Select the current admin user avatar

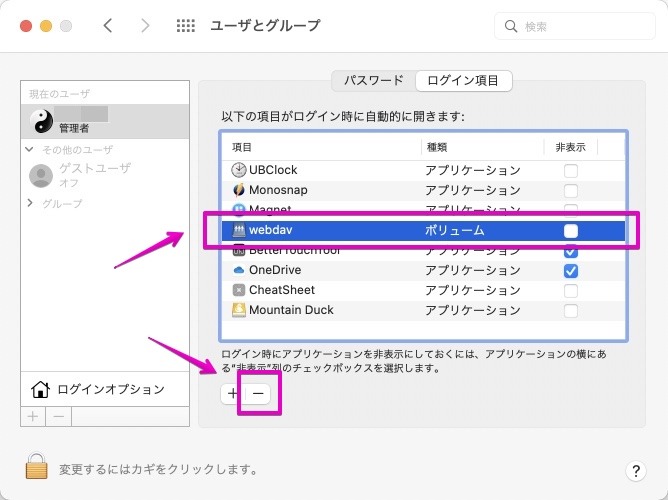pos(41,121)
